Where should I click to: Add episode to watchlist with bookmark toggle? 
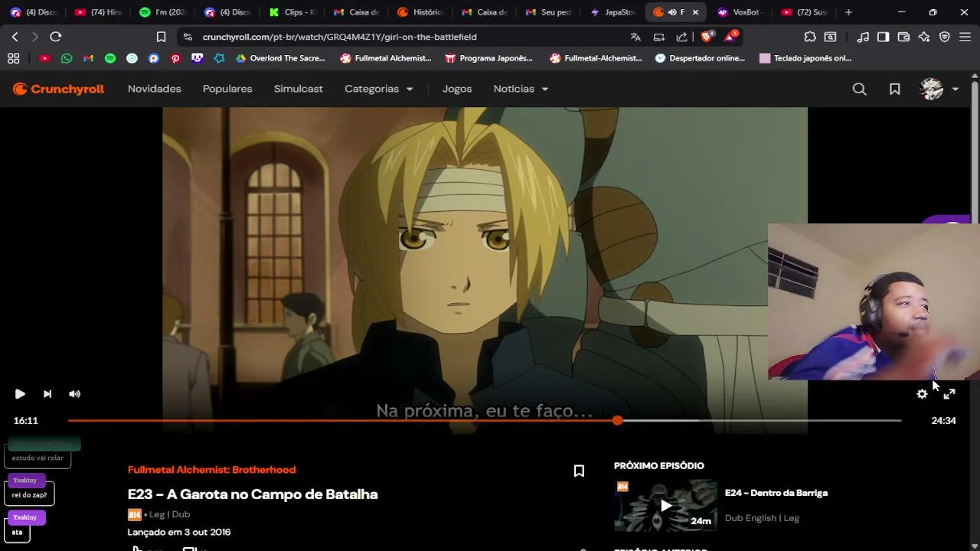[x=579, y=471]
